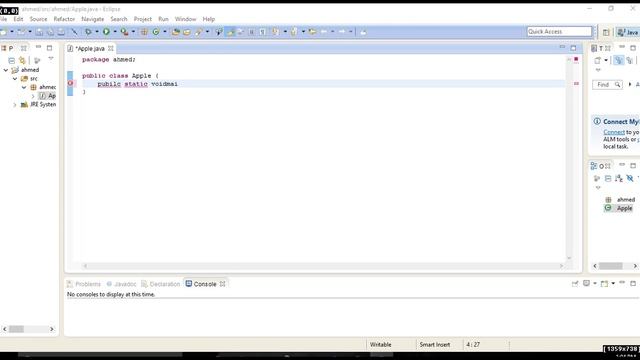
Task: Open the Source menu
Action: [x=38, y=19]
